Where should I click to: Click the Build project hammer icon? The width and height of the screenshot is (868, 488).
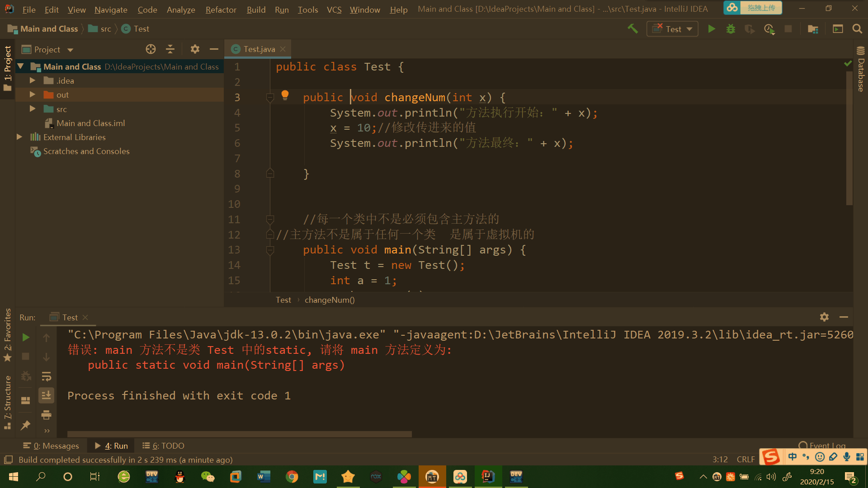pyautogui.click(x=632, y=29)
